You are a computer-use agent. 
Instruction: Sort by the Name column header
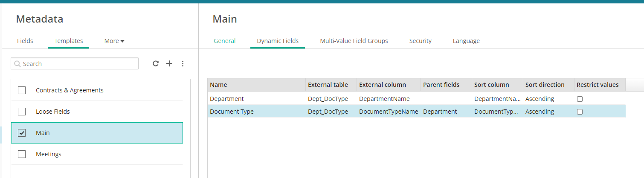pos(256,85)
